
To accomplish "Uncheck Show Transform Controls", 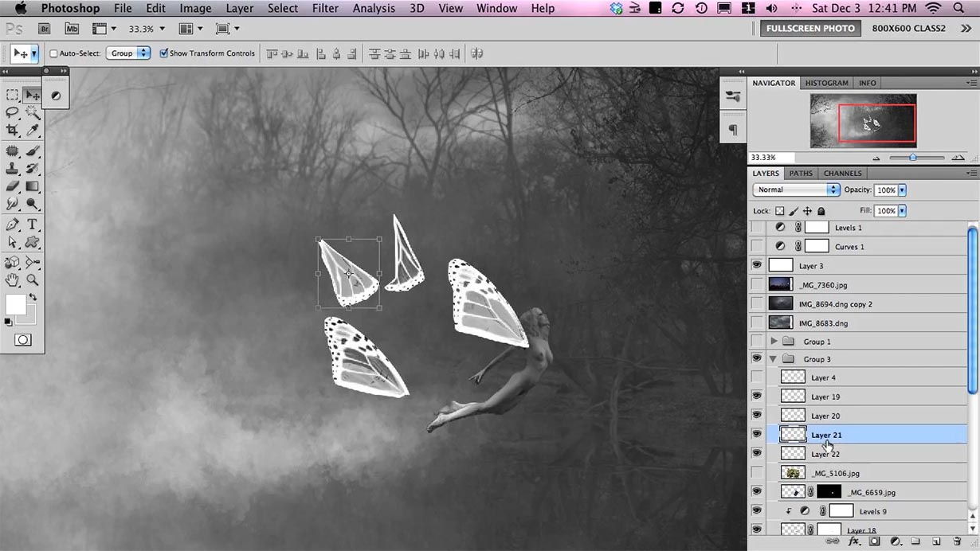I will [x=164, y=53].
